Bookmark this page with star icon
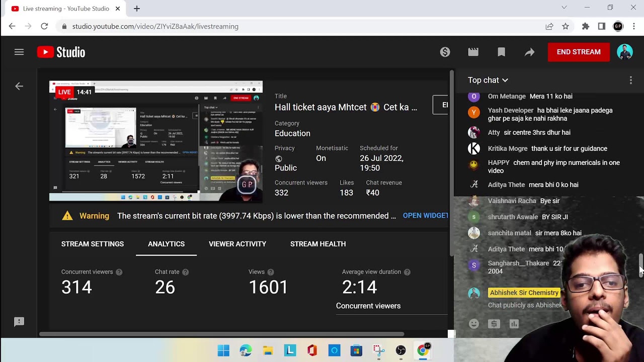The image size is (644, 362). 566,26
